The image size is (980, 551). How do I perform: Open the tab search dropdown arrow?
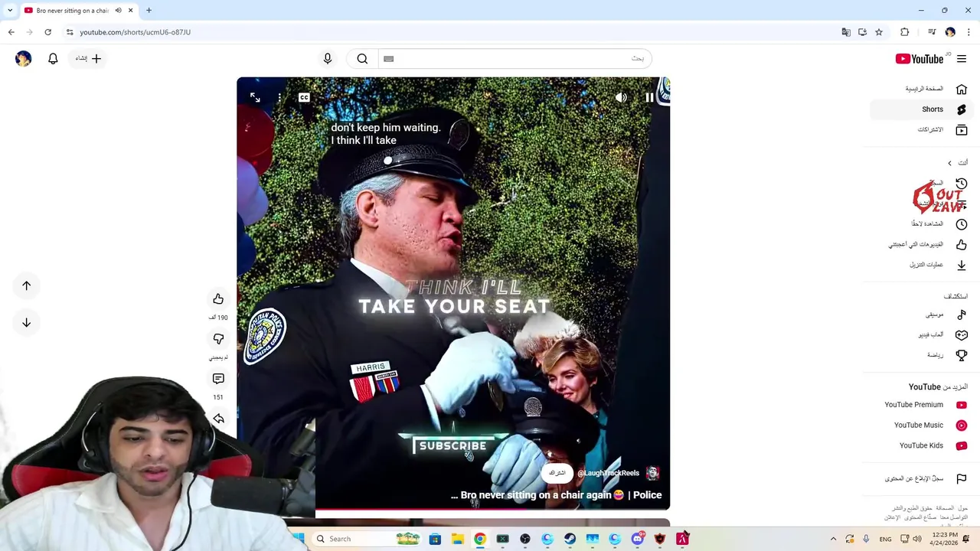coord(10,10)
